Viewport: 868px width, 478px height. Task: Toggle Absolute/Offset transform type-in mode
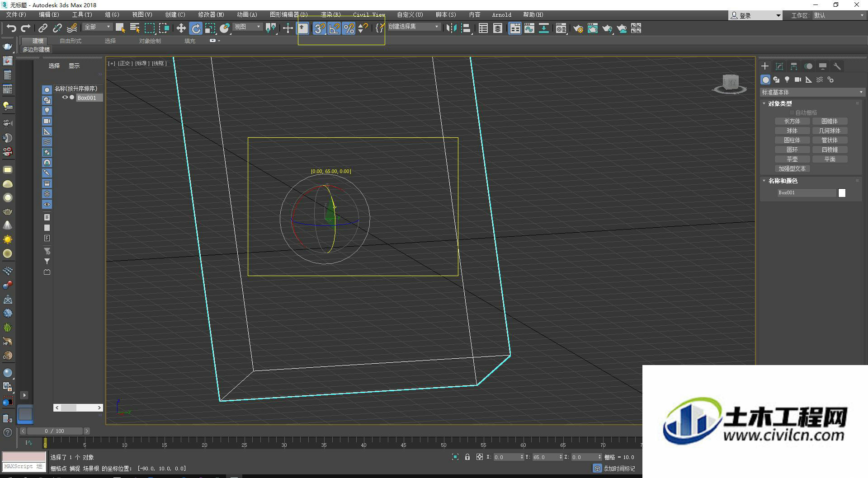coord(480,457)
